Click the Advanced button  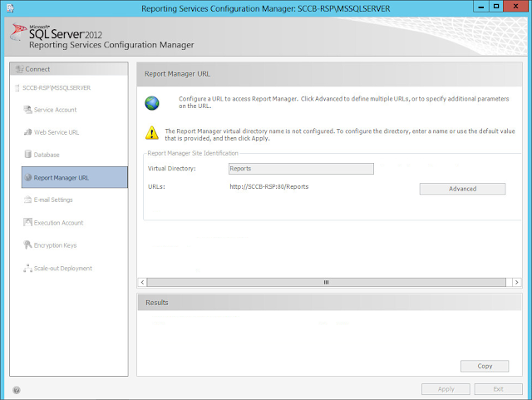(462, 189)
